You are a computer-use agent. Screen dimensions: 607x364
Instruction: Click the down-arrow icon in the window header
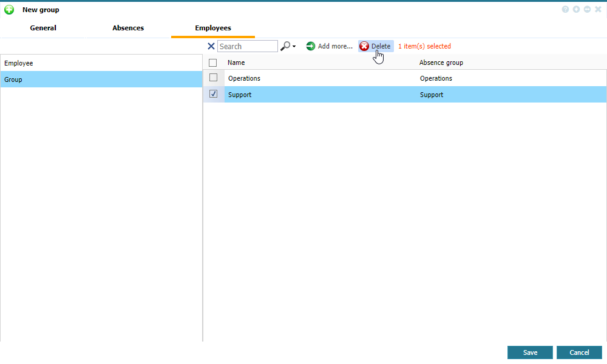(x=576, y=10)
